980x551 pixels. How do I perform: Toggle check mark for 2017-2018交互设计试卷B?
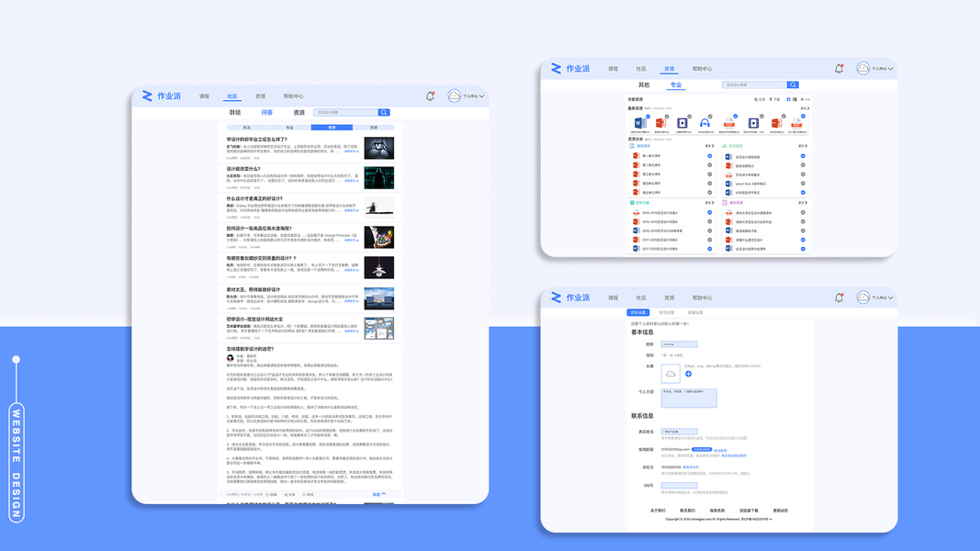pos(709,249)
